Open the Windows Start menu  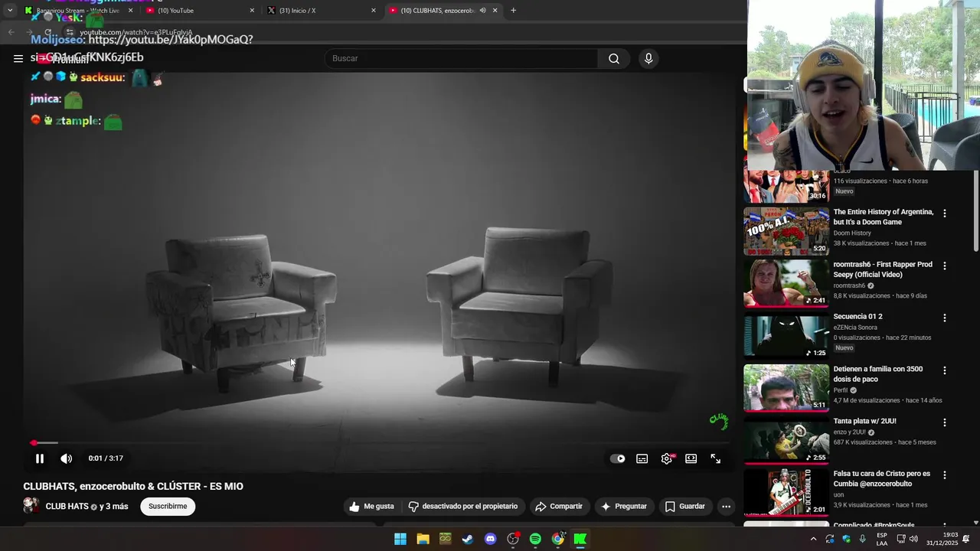[x=400, y=539]
